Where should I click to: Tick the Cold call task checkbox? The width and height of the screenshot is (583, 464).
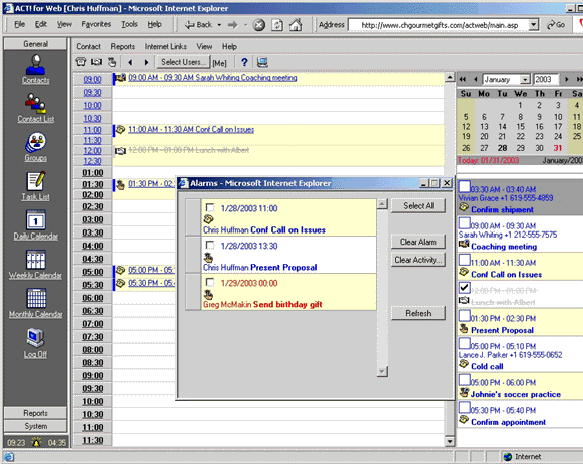tap(464, 343)
